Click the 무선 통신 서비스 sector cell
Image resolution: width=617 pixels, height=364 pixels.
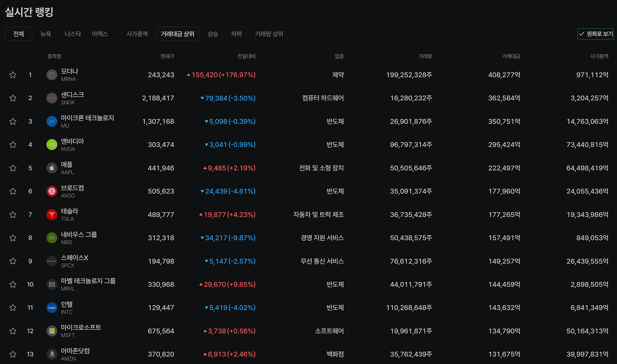click(x=322, y=261)
